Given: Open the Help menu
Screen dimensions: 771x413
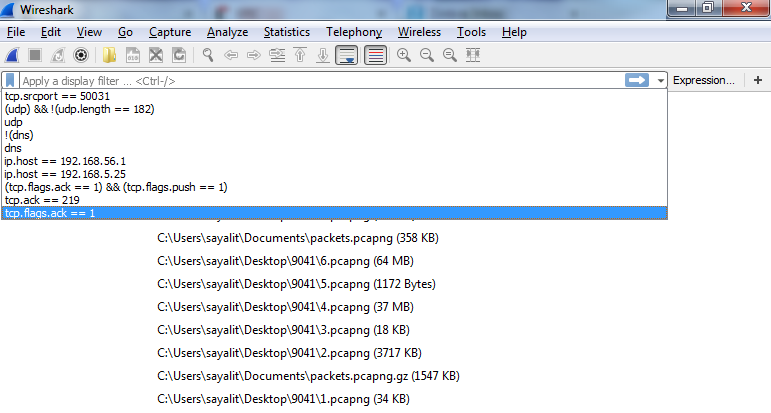Looking at the screenshot, I should pyautogui.click(x=514, y=32).
